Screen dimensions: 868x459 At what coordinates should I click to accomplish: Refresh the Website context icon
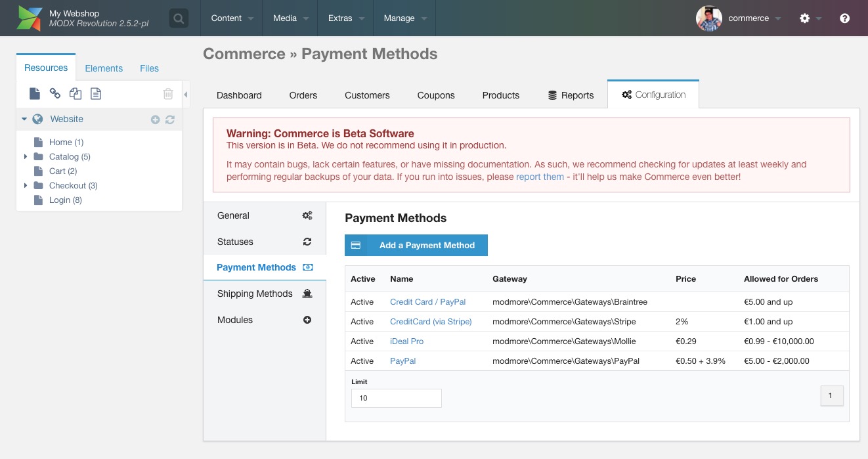(170, 120)
